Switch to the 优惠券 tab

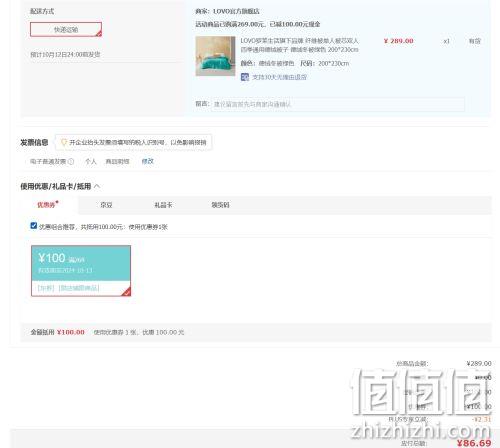pyautogui.click(x=47, y=205)
